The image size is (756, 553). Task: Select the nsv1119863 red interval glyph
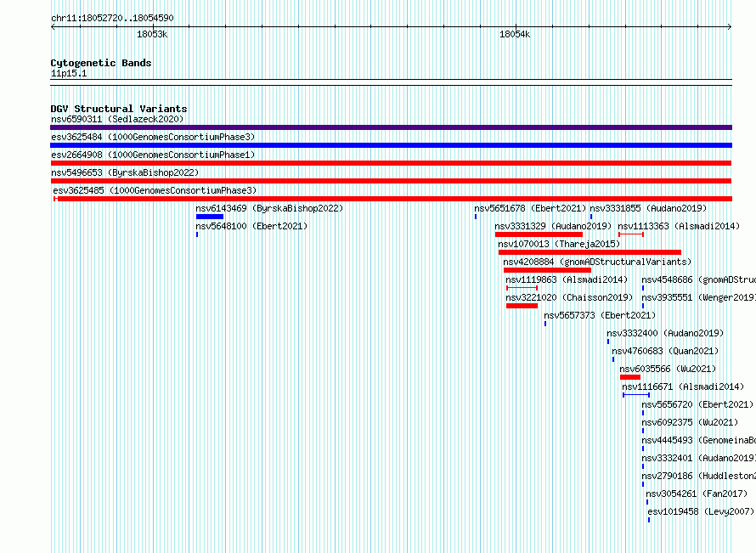522,288
